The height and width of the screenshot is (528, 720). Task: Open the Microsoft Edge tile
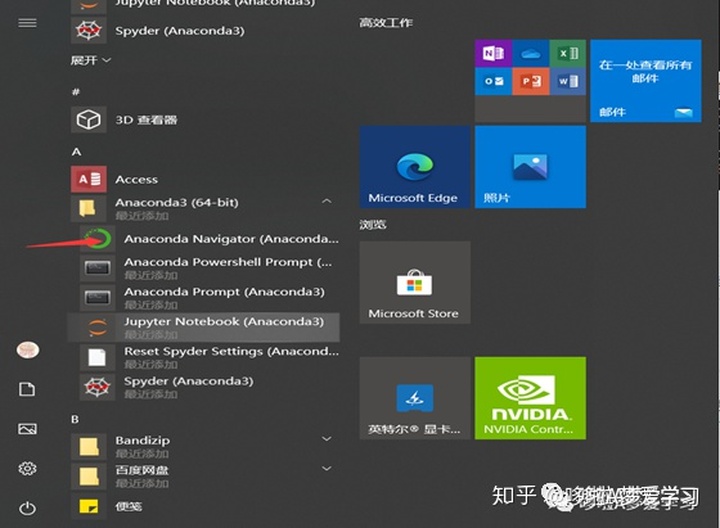click(x=415, y=167)
